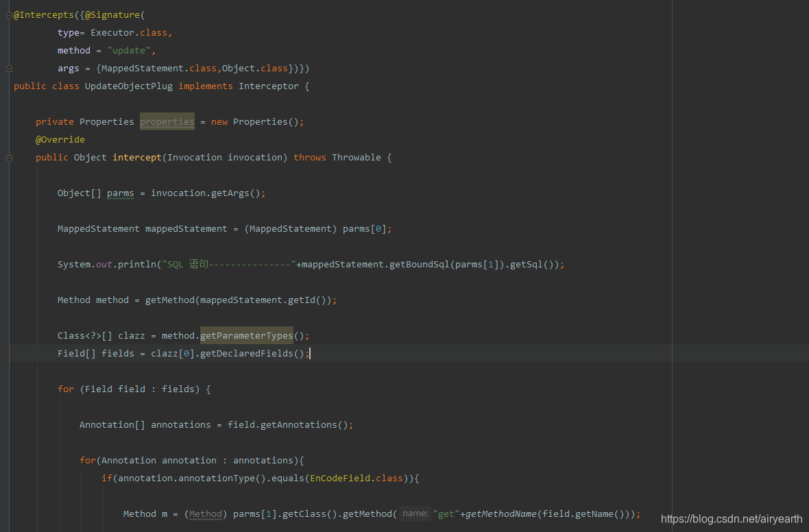Click the name: parameter hint
Image resolution: width=809 pixels, height=532 pixels.
click(x=415, y=513)
